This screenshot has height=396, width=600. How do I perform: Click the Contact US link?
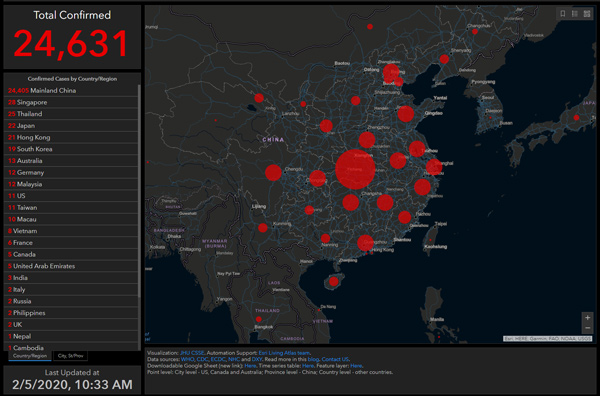point(335,359)
